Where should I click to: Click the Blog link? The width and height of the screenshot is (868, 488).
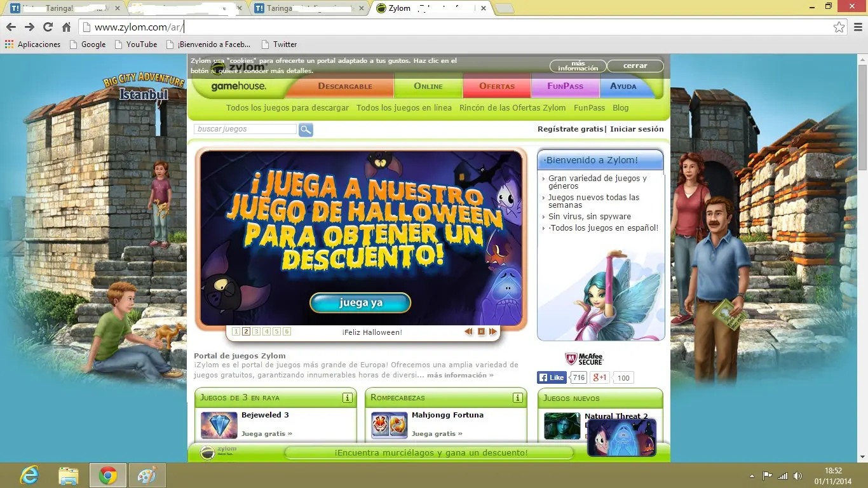click(621, 108)
